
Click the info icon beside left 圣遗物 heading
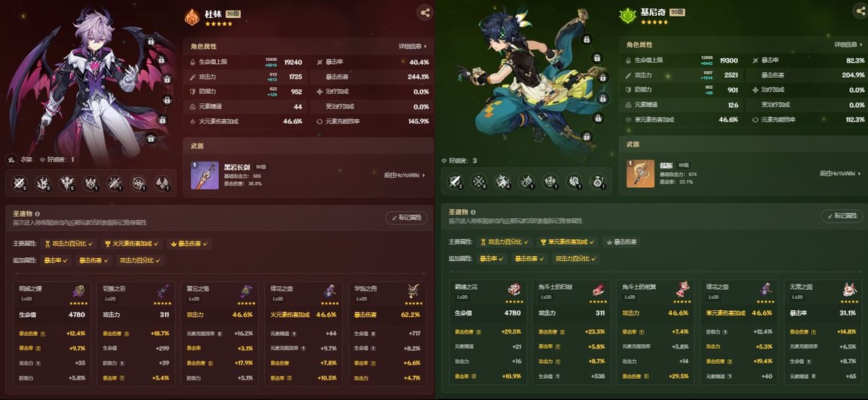tap(37, 214)
